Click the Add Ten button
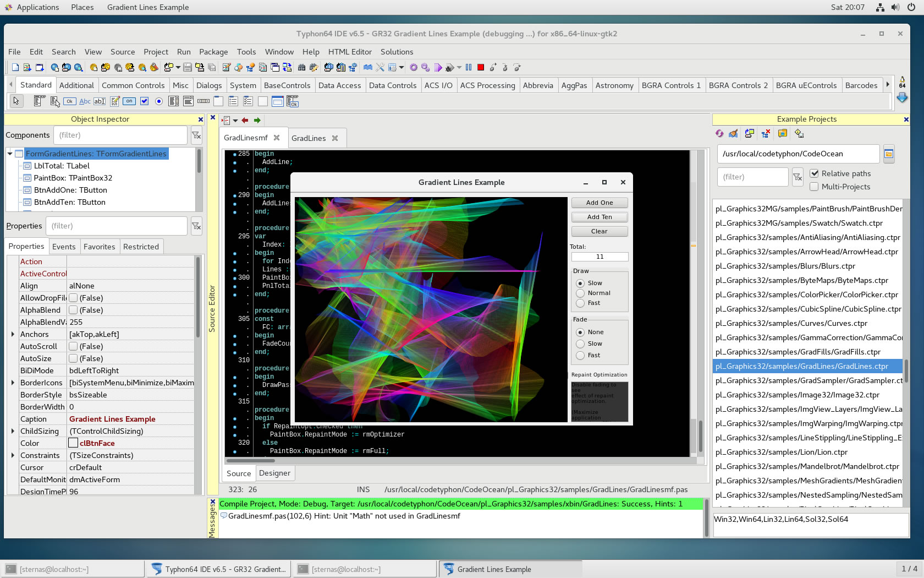 pyautogui.click(x=599, y=217)
